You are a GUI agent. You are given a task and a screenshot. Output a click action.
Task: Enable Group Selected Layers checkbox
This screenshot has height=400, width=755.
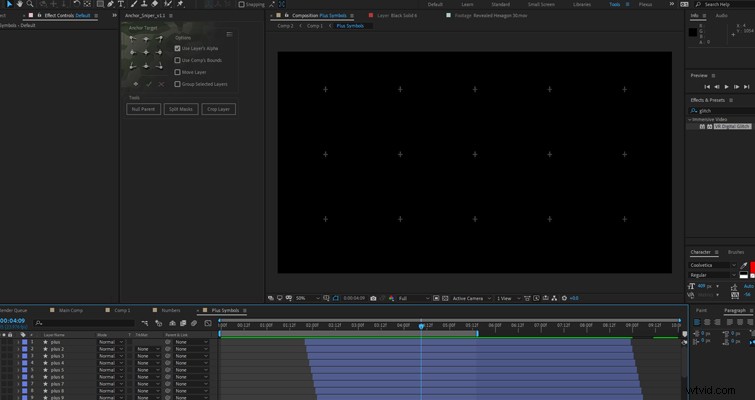click(x=177, y=84)
